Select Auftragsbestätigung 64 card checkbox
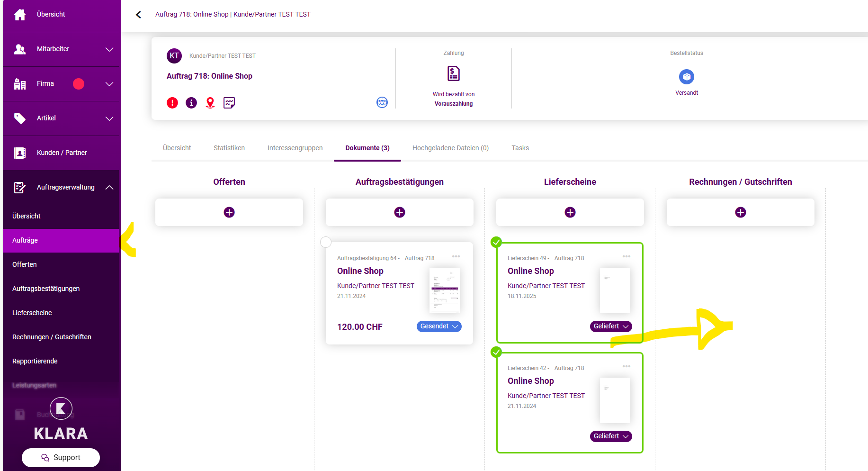Viewport: 868px width, 471px height. coord(326,242)
